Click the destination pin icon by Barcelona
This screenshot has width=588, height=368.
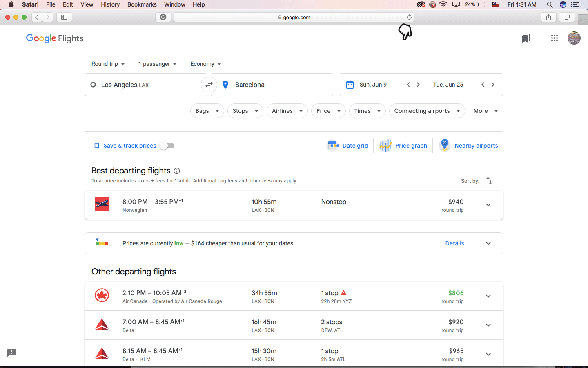225,85
